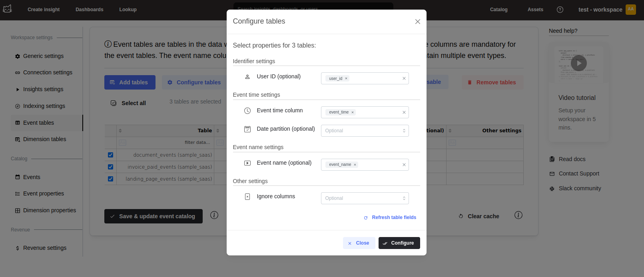Click the info icon beside Save & update button
Screen dimensions: 644x277
[214, 215]
